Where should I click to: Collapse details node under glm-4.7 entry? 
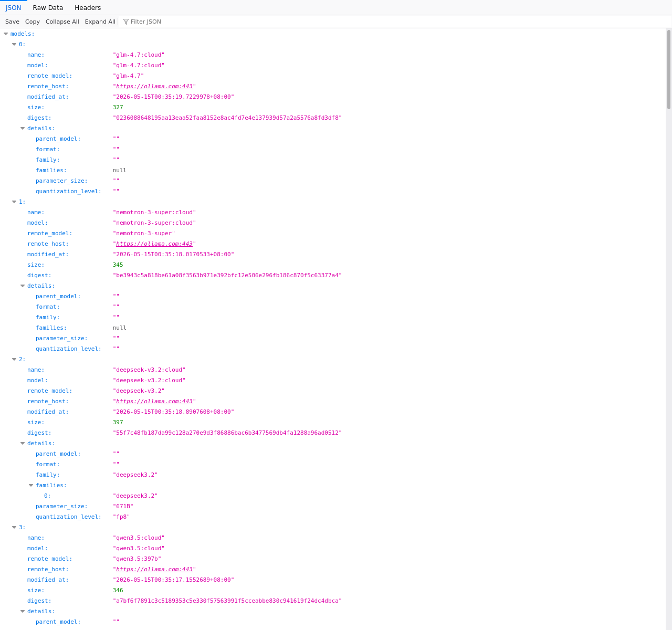pyautogui.click(x=23, y=128)
